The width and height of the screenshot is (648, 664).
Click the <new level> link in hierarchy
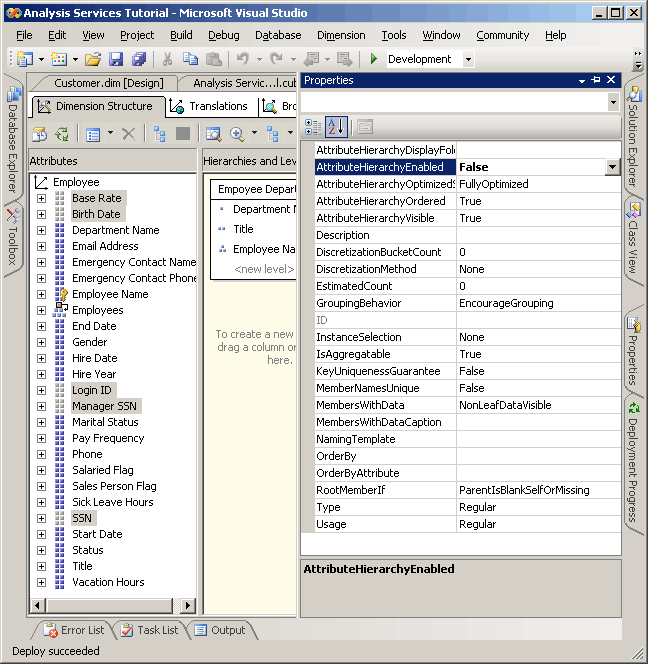click(265, 269)
